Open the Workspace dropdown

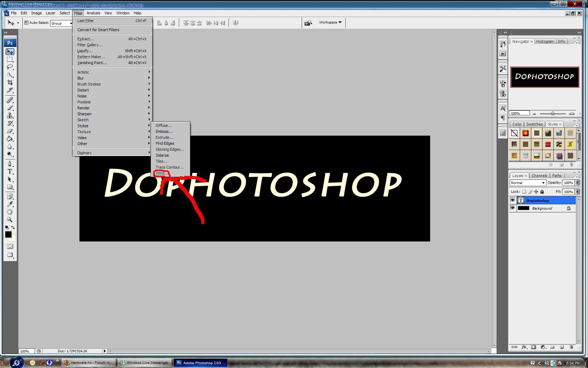[330, 22]
